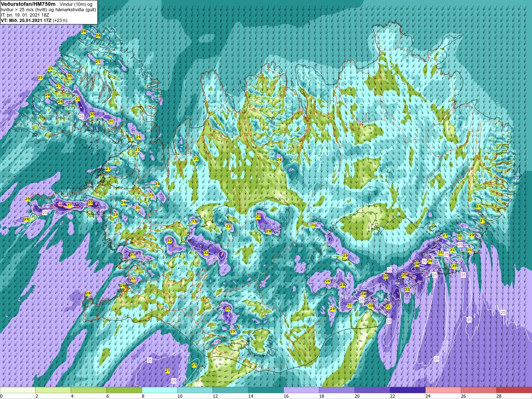Click the yellow '36' gust label on the map
This screenshot has height=399, width=532.
430,261
